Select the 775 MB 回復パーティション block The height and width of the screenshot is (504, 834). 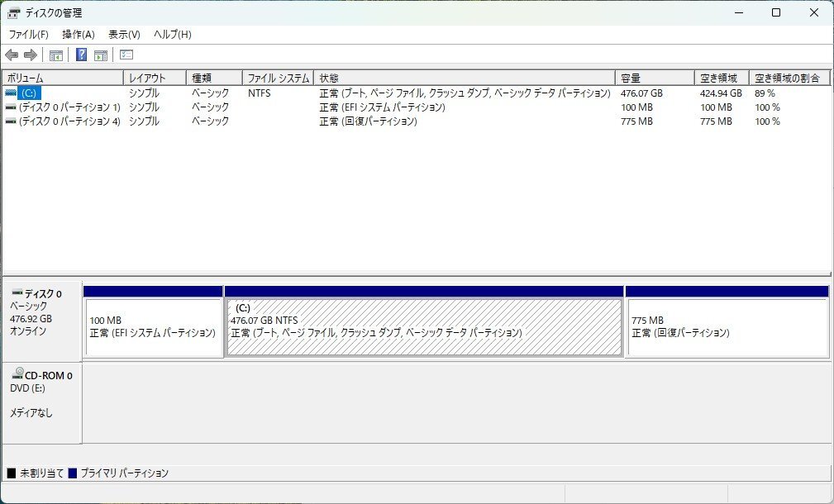point(727,322)
